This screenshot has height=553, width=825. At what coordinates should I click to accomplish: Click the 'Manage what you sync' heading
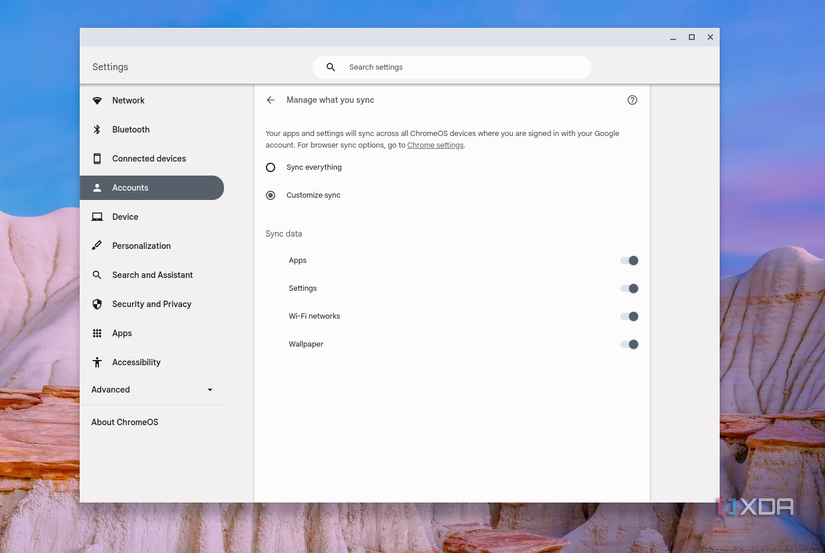coord(330,100)
